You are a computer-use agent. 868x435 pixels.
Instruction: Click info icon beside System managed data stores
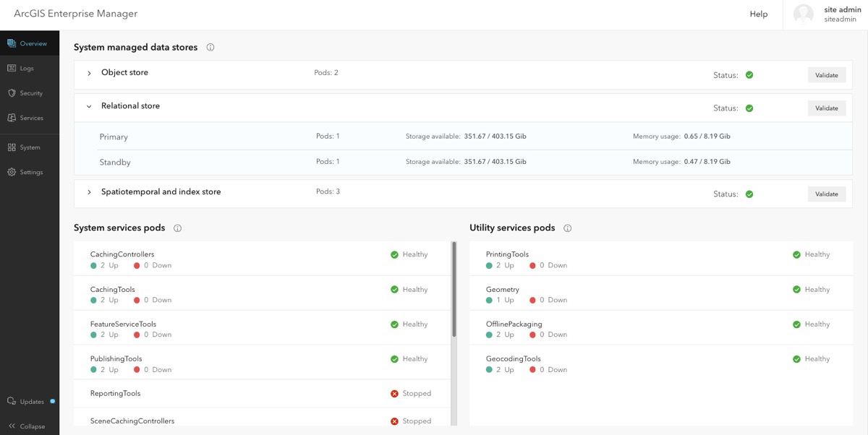pos(210,48)
